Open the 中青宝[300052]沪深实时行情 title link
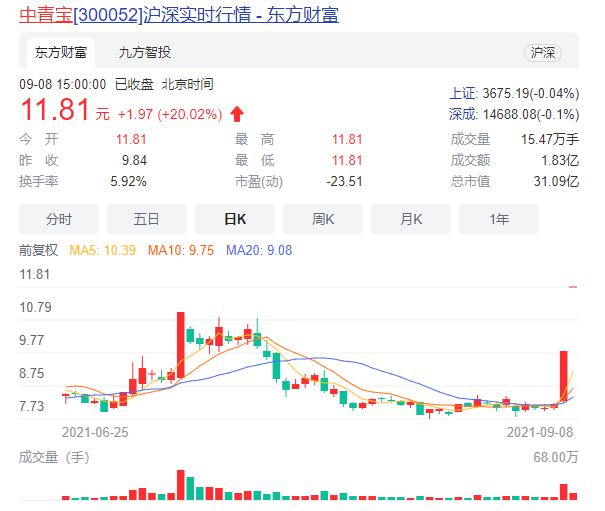605x511 pixels. tap(179, 15)
